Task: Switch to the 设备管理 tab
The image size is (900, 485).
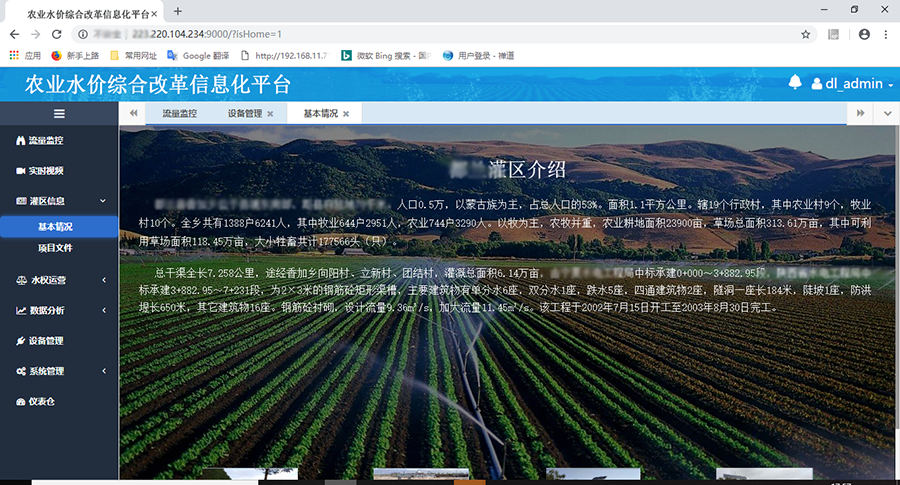Action: [244, 114]
